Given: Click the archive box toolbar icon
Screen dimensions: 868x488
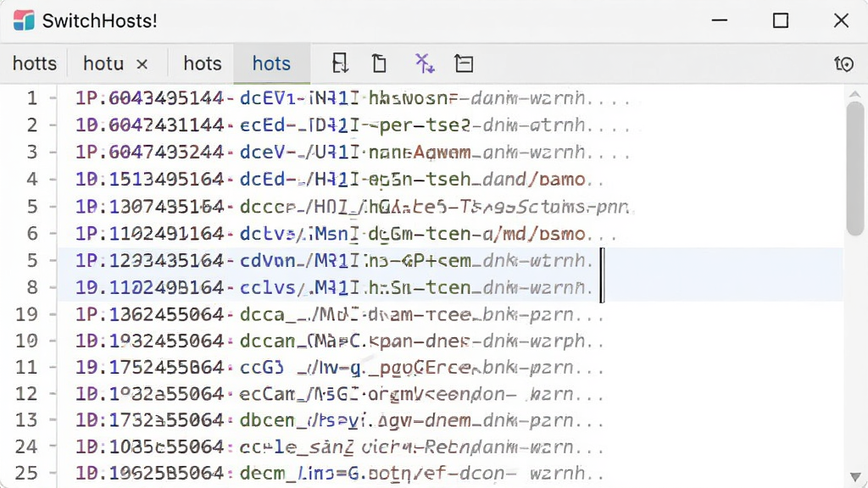Looking at the screenshot, I should click(x=464, y=64).
